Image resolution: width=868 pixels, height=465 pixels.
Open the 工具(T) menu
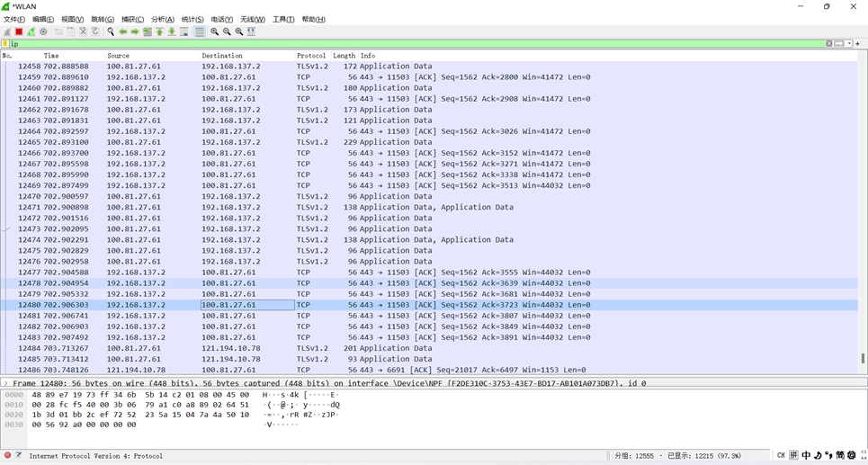click(283, 20)
